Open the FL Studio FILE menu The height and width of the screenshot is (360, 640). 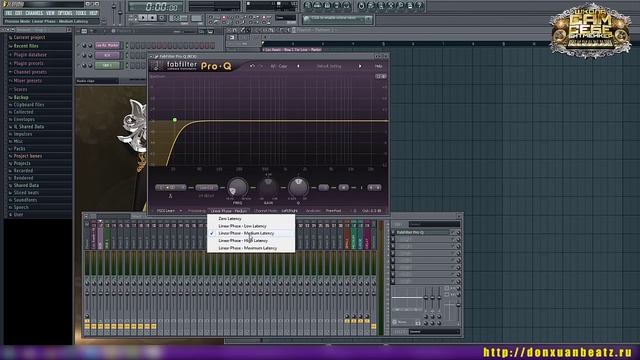click(9, 13)
